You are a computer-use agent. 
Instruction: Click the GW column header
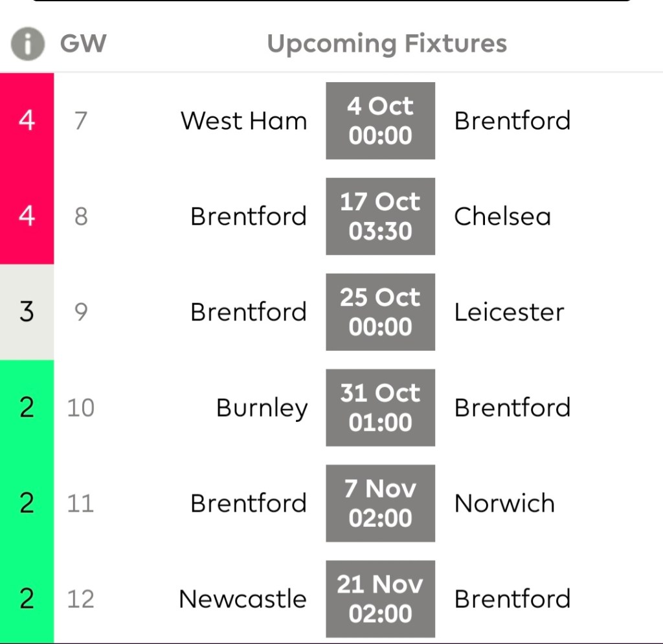coord(83,44)
